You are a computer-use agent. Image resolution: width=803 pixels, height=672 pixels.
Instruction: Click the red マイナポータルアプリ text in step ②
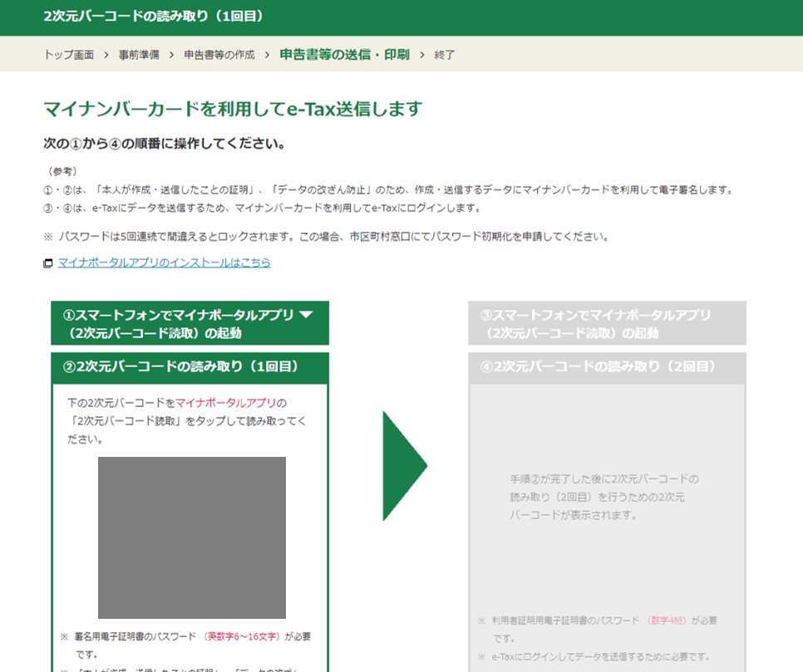pyautogui.click(x=226, y=403)
